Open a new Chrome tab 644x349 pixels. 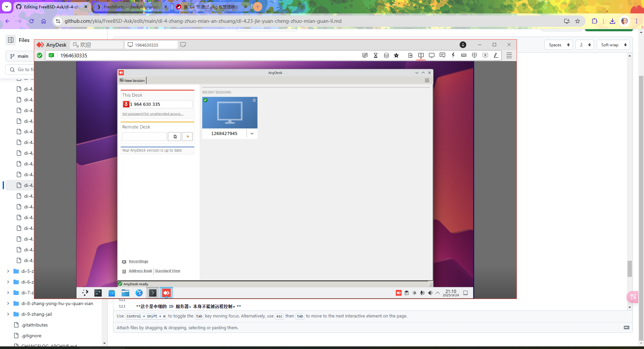click(258, 7)
